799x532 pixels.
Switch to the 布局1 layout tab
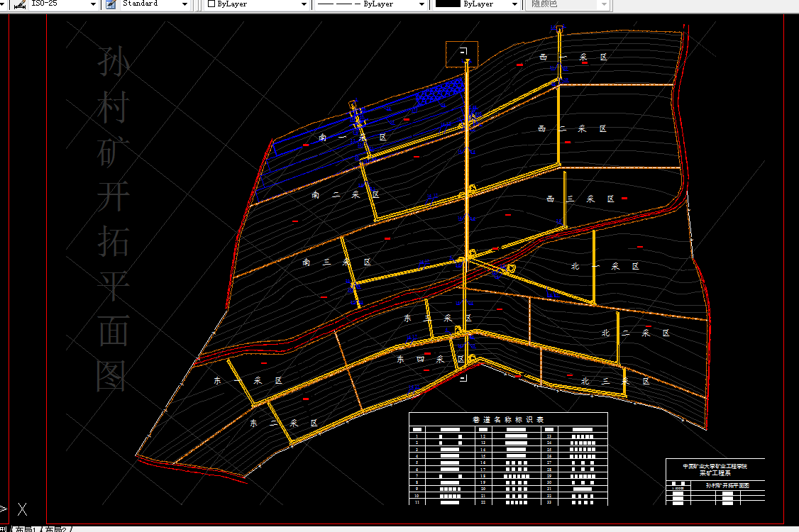[x=26, y=529]
